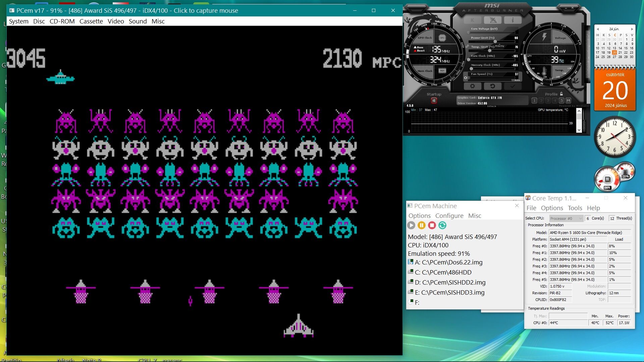Click the F: CD-ROM drive icon
This screenshot has width=644, height=362.
pos(411,302)
